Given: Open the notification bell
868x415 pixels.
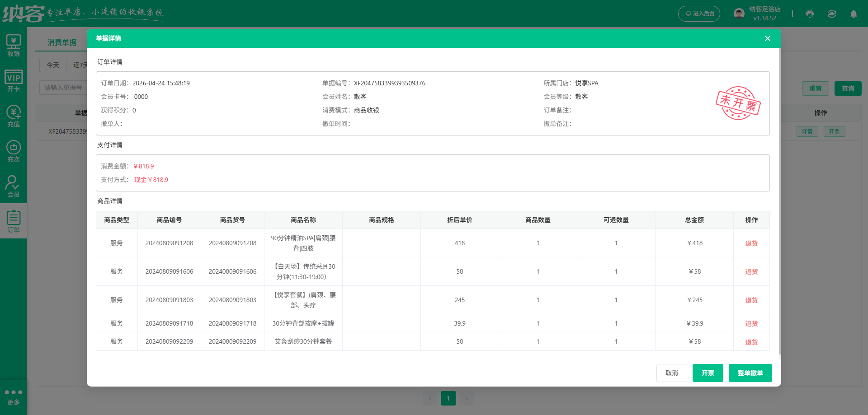Looking at the screenshot, I should tap(853, 14).
